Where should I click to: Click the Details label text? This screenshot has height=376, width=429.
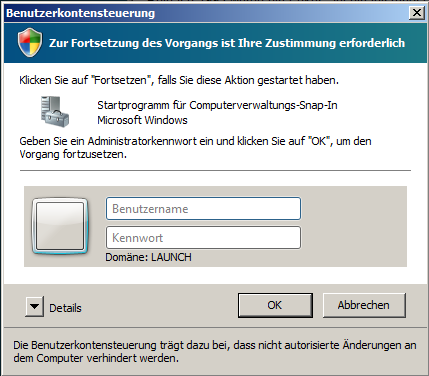[x=65, y=308]
